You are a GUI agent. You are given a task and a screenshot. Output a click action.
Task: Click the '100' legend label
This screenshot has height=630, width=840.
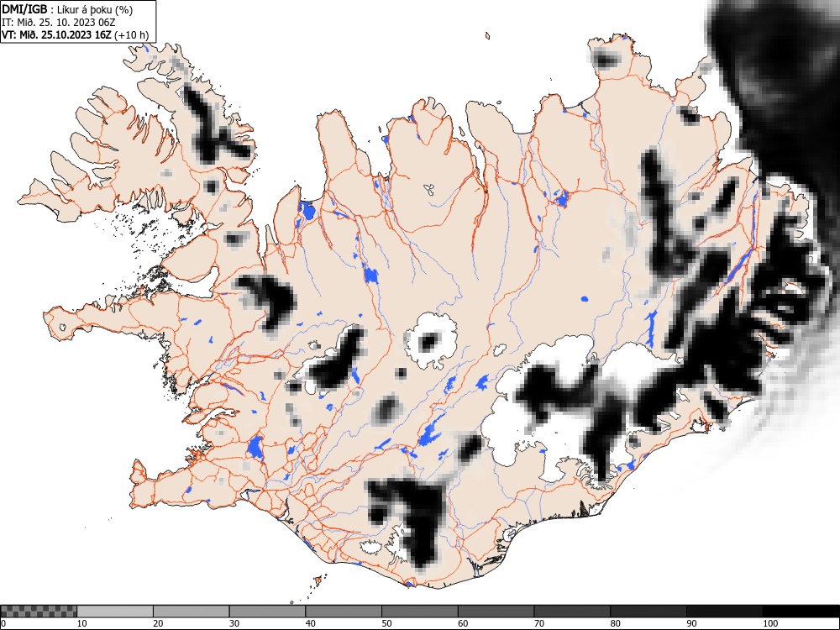tap(769, 623)
